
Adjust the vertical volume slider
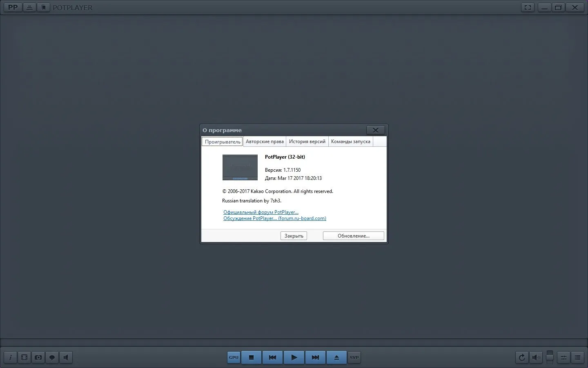pos(550,357)
